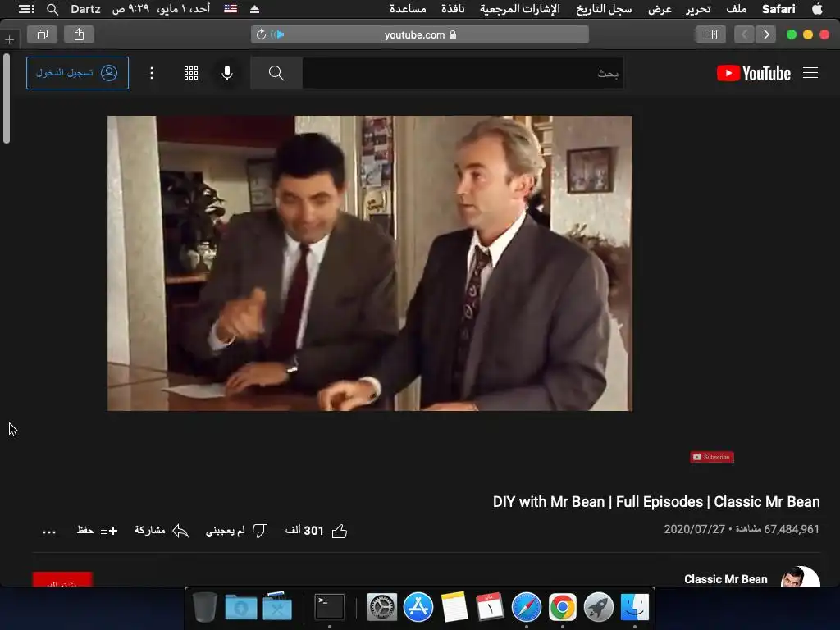Open the نافذة (Window) menu
840x630 pixels.
point(453,8)
